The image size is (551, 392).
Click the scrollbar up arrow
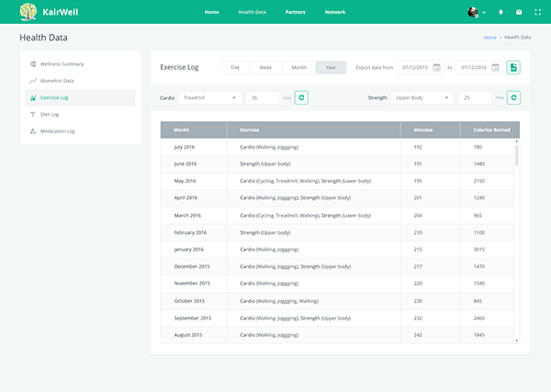[x=516, y=141]
